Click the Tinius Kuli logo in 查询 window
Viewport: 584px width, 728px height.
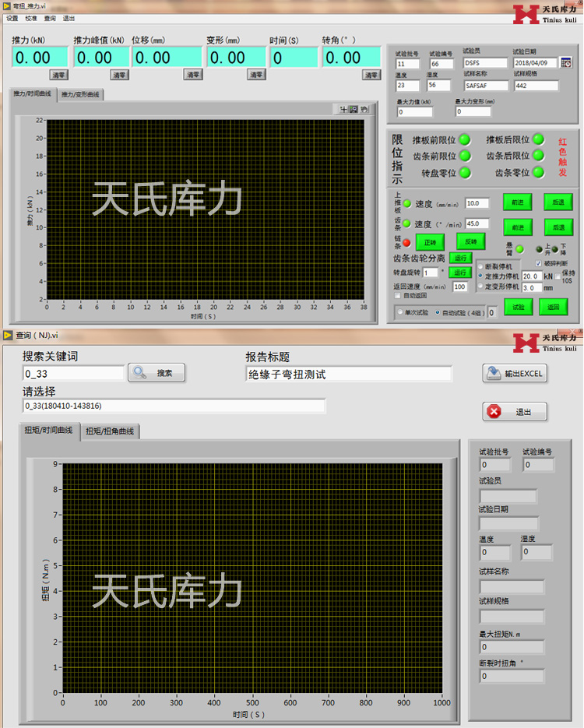point(545,342)
